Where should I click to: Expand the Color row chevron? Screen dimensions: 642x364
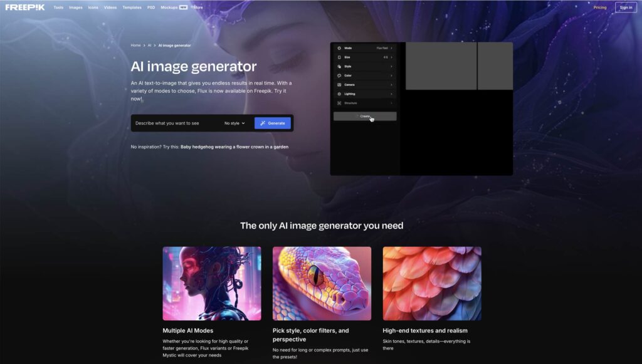[x=391, y=76]
